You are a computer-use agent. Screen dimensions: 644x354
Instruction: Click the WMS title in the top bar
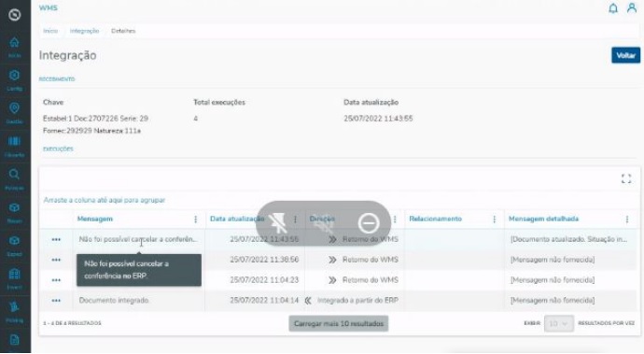(48, 7)
